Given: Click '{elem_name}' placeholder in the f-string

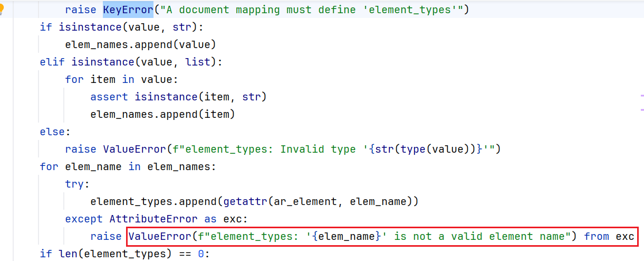Looking at the screenshot, I should (x=347, y=236).
